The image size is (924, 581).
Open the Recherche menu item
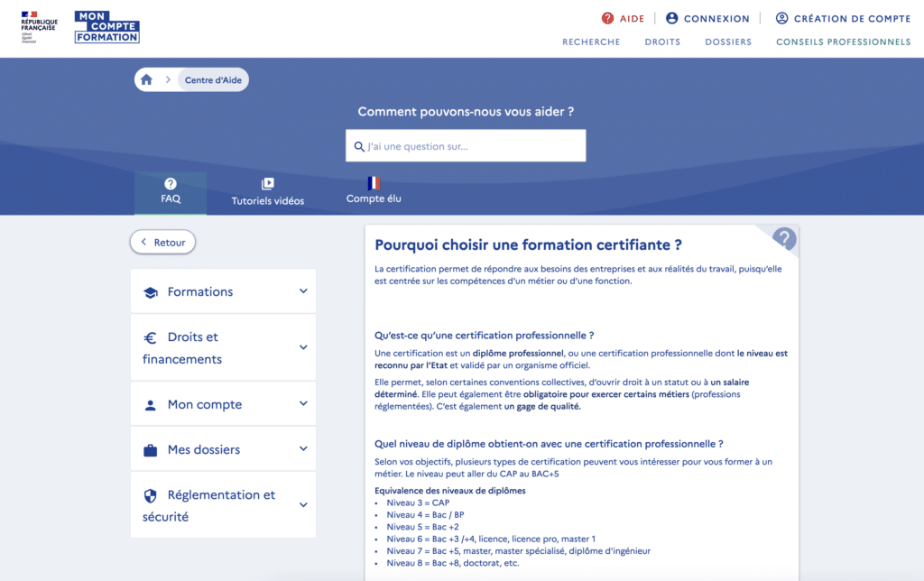[591, 41]
